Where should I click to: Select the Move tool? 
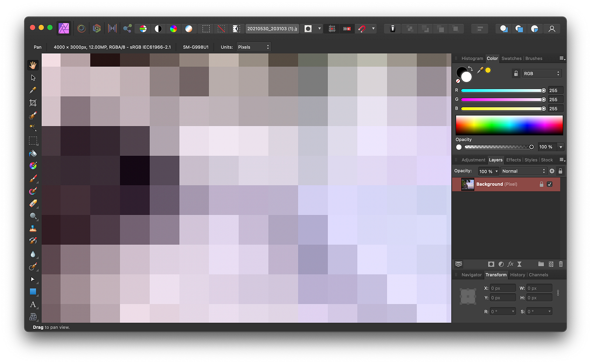(x=33, y=77)
